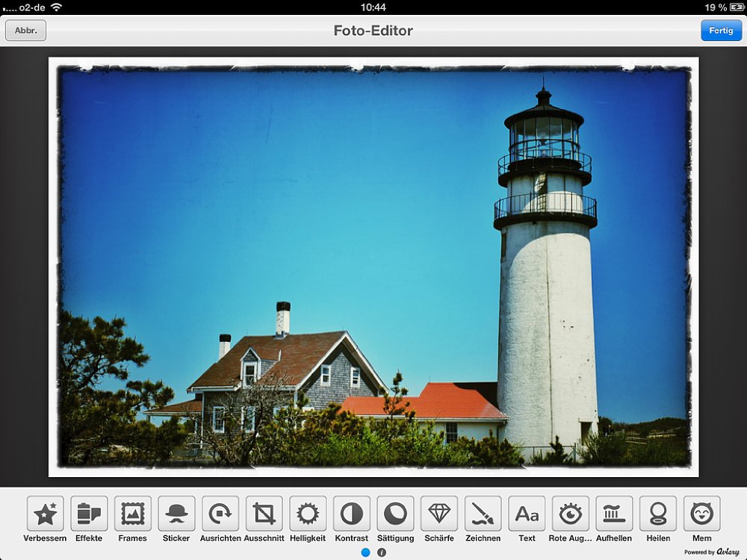Open the Verbessern enhance tool
This screenshot has width=747, height=560.
point(45,514)
